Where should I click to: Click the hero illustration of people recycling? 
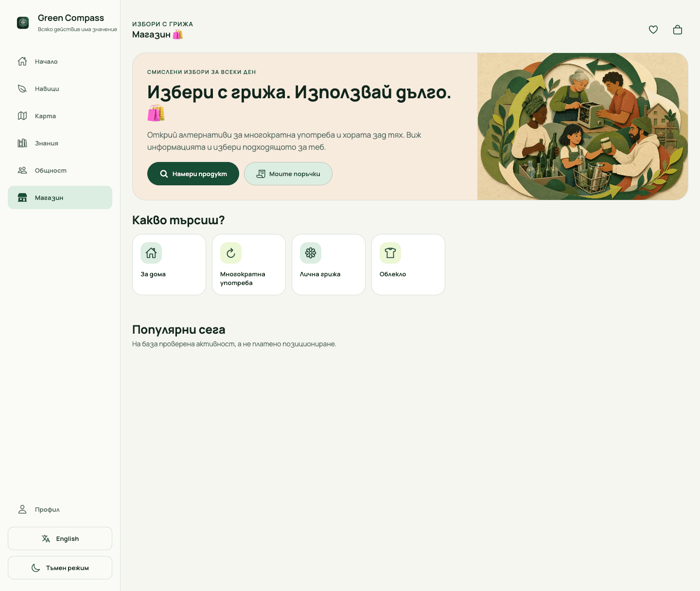582,126
